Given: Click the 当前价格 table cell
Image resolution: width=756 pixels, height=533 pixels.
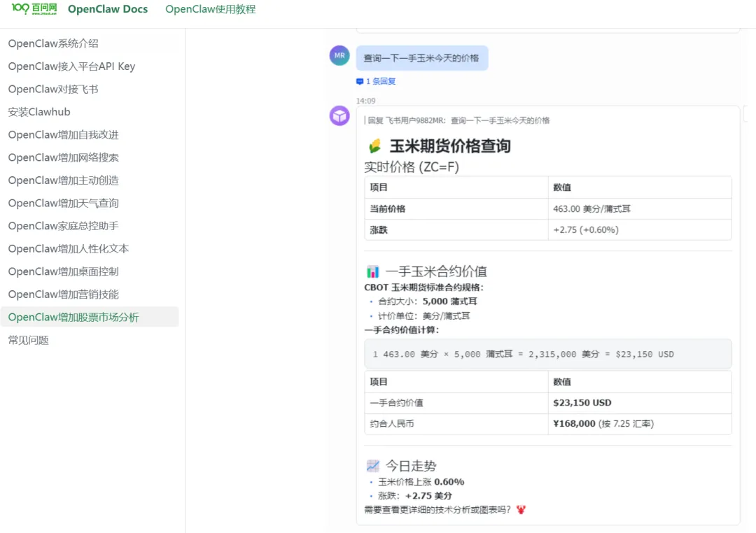Looking at the screenshot, I should (456, 209).
